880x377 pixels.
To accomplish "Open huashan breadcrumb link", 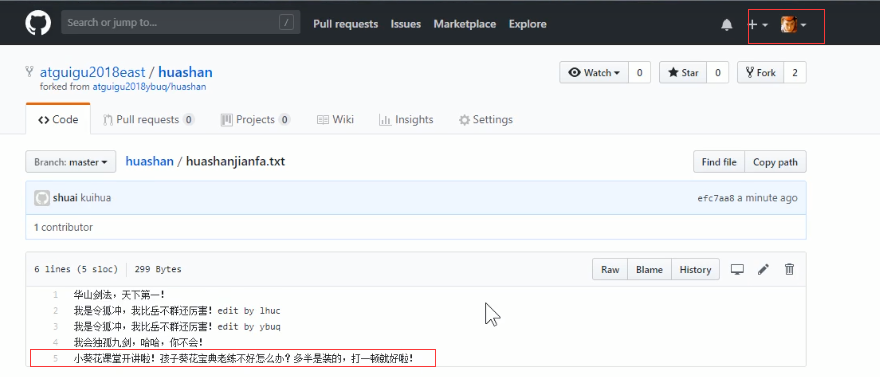I will [149, 162].
